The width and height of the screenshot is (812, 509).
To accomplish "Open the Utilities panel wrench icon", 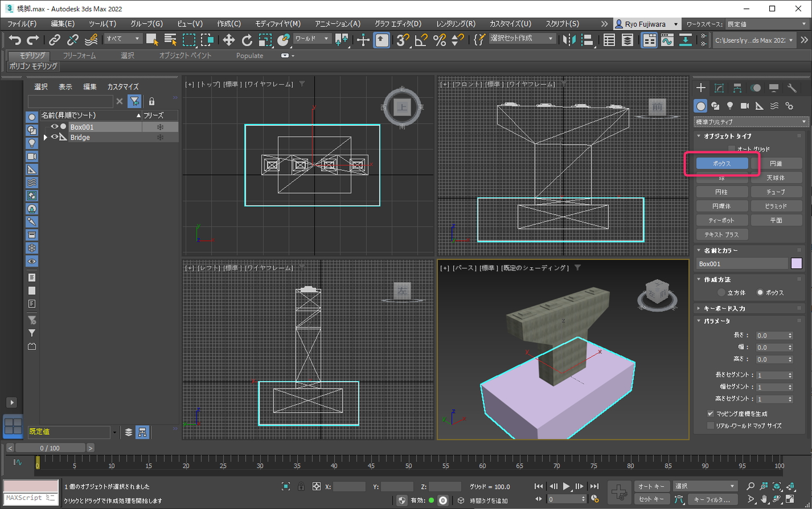I will [x=792, y=88].
